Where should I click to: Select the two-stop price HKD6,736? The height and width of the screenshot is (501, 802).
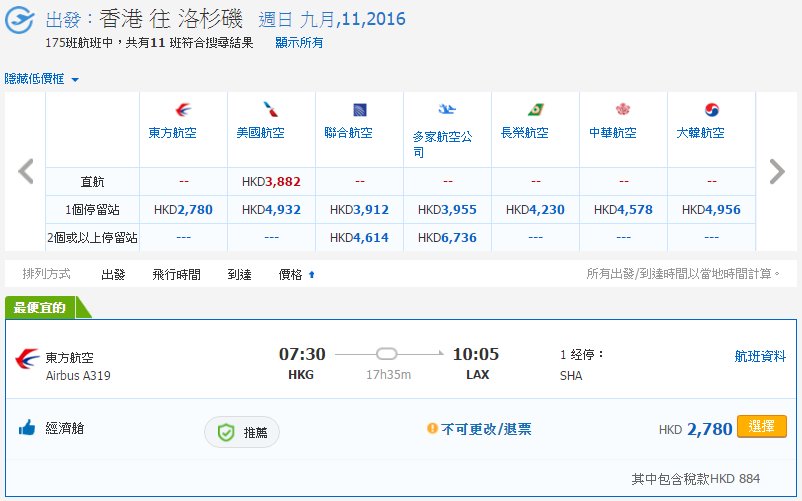(x=447, y=238)
